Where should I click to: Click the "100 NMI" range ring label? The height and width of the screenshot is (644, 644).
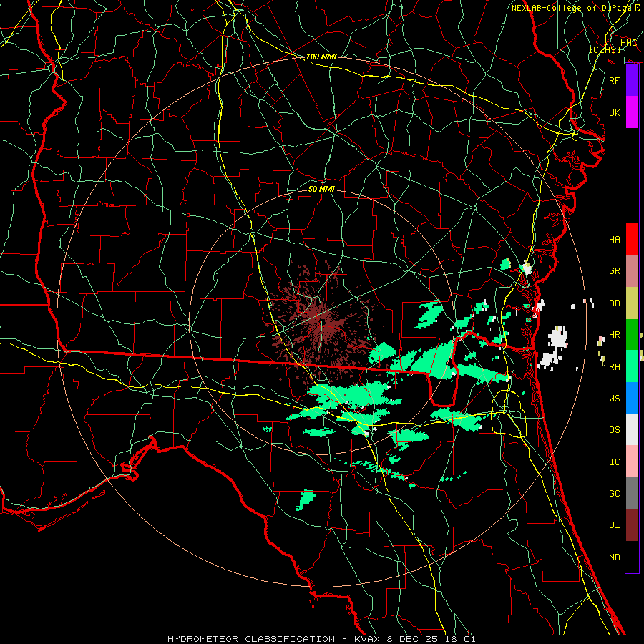(x=321, y=57)
